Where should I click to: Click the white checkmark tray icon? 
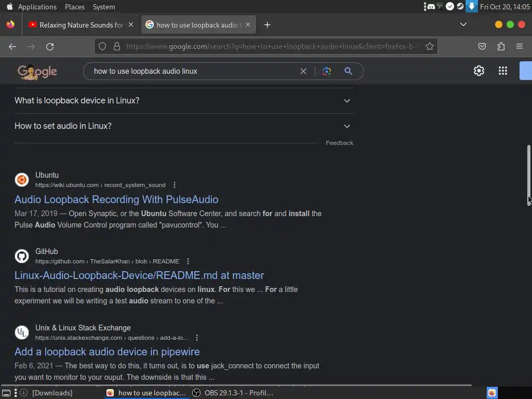pos(450,6)
